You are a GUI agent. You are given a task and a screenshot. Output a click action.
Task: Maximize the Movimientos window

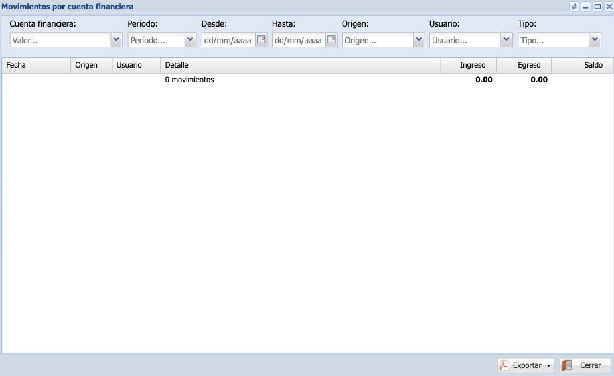coord(598,6)
